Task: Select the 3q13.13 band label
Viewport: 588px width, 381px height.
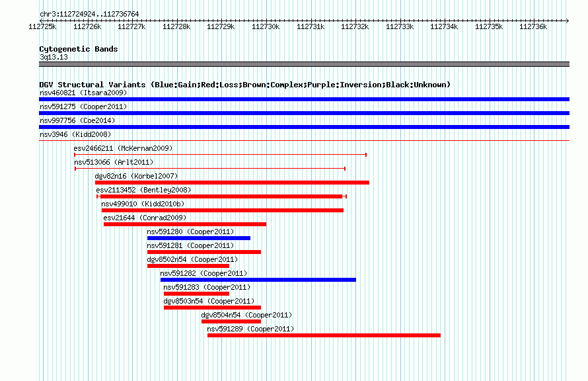Action: tap(54, 57)
